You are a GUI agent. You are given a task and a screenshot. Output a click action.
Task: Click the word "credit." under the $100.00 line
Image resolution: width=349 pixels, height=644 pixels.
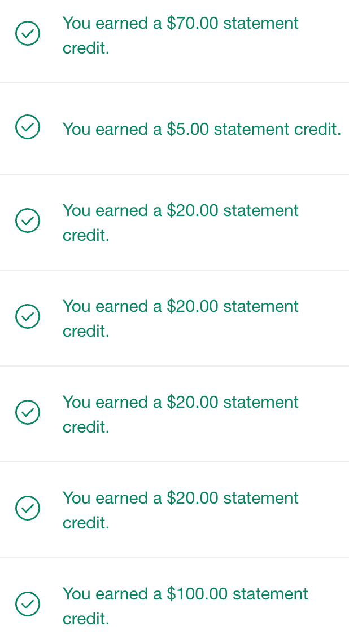pyautogui.click(x=86, y=619)
